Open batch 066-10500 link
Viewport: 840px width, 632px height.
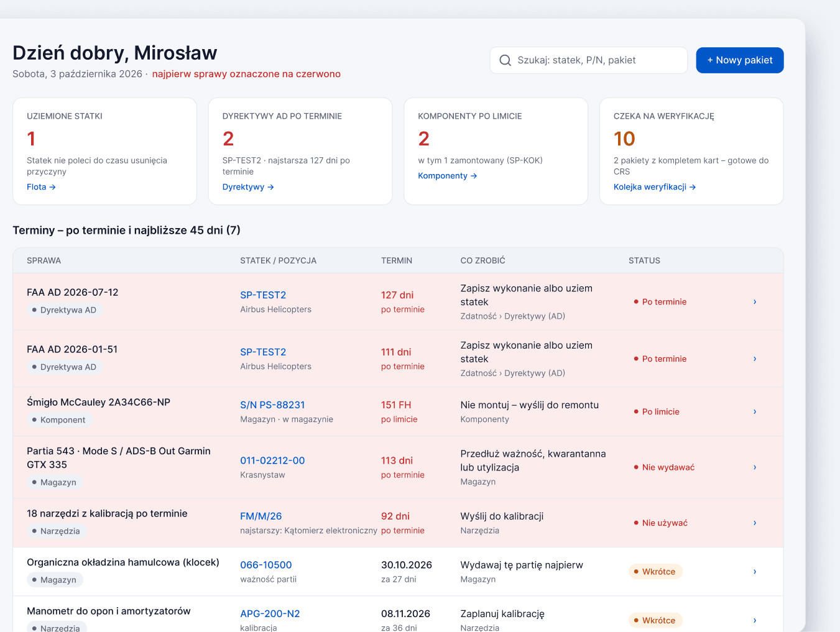(x=266, y=565)
